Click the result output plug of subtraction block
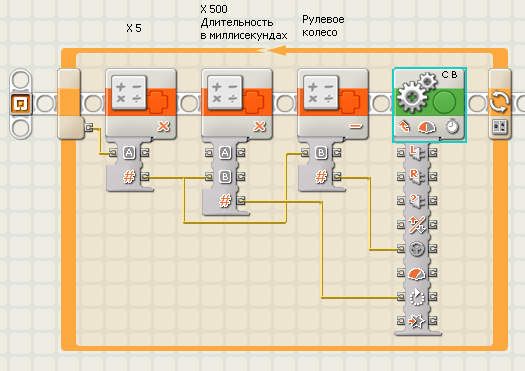 pos(337,176)
